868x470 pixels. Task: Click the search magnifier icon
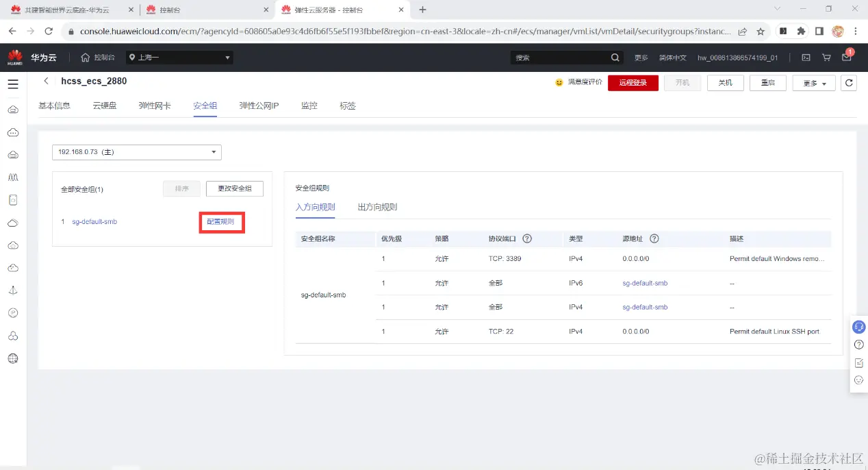pyautogui.click(x=615, y=58)
